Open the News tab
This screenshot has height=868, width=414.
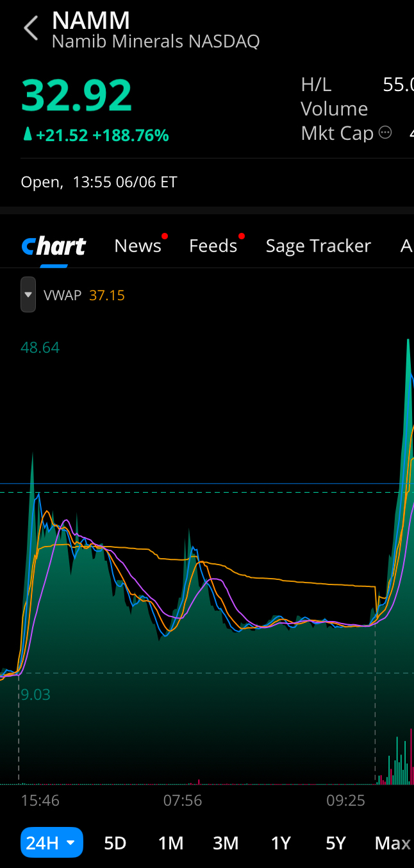tap(138, 246)
